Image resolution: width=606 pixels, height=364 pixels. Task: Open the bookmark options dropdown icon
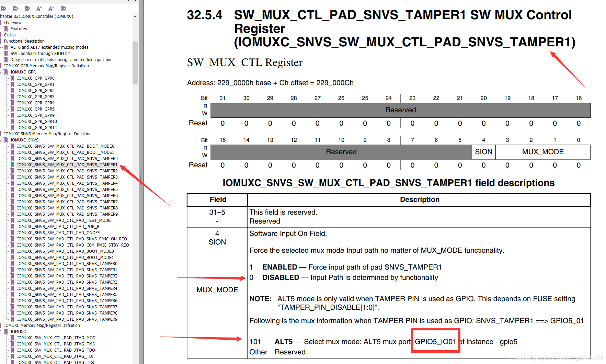pyautogui.click(x=63, y=9)
